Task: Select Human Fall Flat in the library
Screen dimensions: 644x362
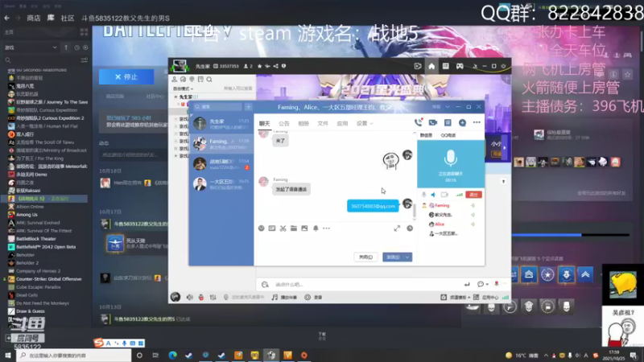Action: pos(47,126)
